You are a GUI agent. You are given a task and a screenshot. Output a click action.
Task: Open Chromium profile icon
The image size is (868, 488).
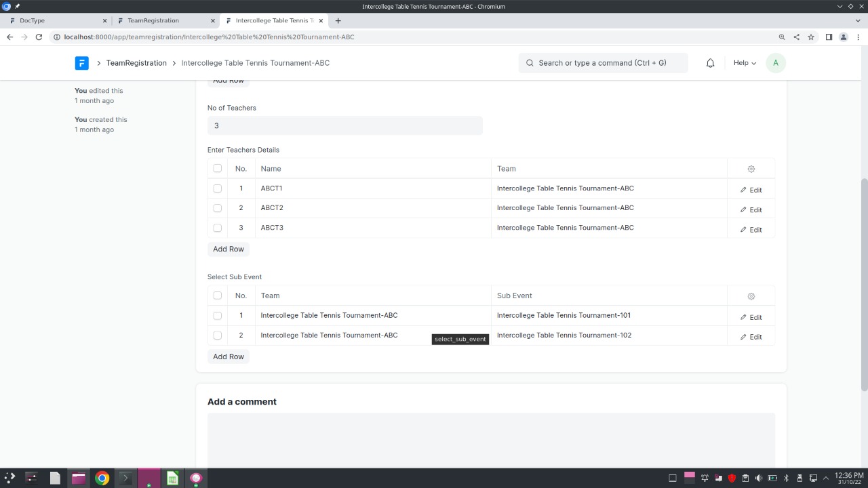[844, 37]
